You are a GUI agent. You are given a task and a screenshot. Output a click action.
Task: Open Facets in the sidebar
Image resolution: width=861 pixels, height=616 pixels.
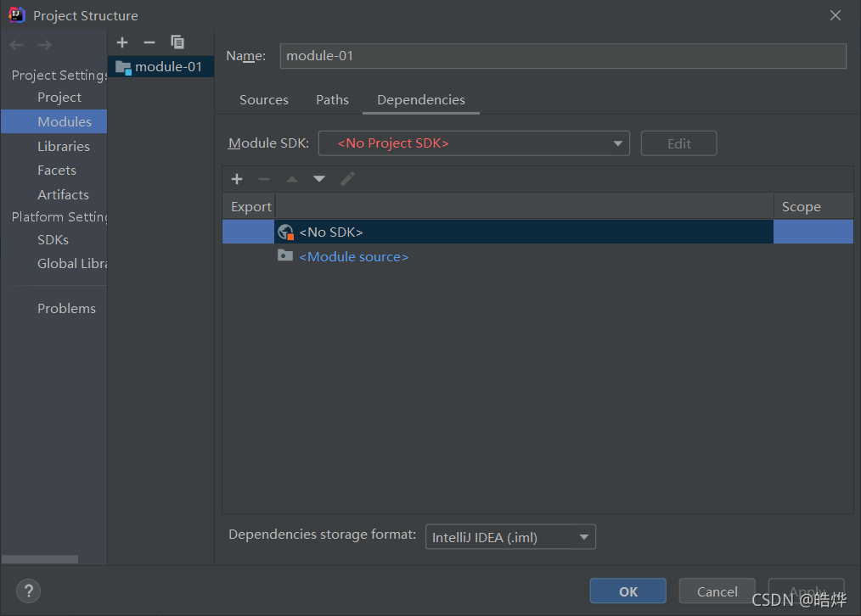click(57, 170)
